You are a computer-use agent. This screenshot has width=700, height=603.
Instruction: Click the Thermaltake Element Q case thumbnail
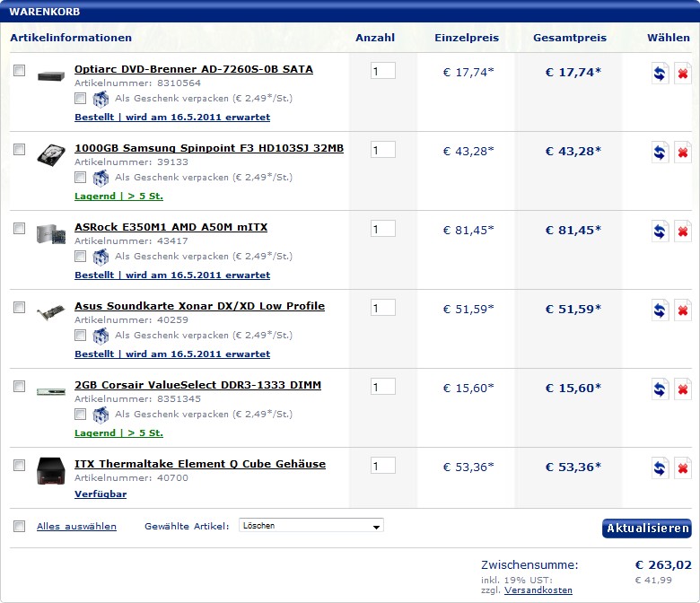click(51, 470)
